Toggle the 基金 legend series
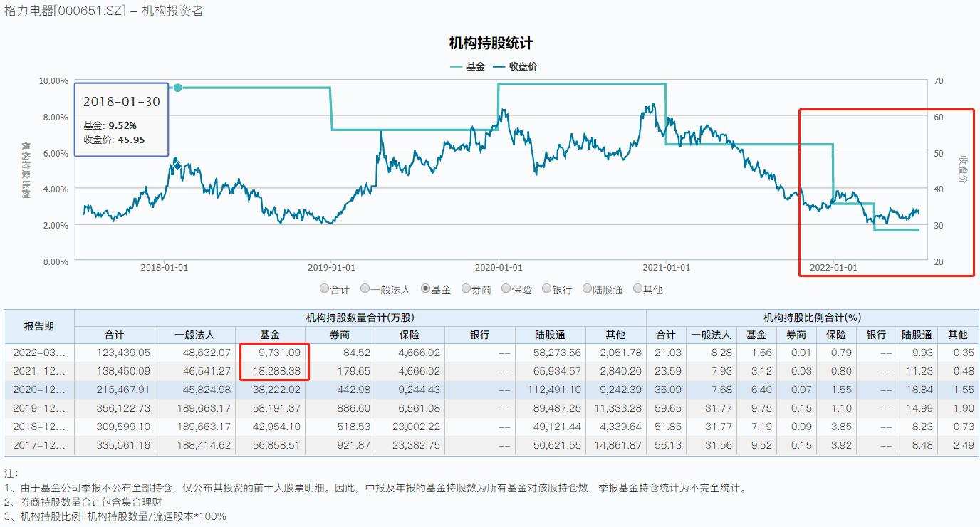980x527 pixels. [x=467, y=66]
